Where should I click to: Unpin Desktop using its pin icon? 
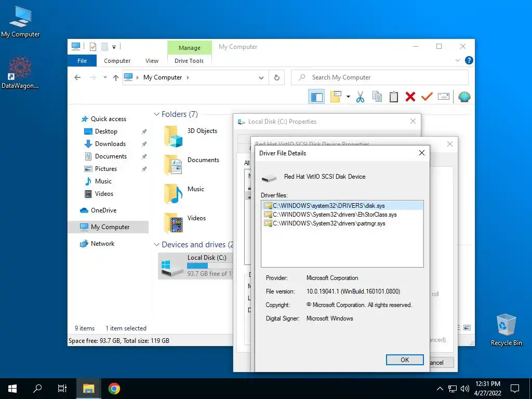coord(144,131)
